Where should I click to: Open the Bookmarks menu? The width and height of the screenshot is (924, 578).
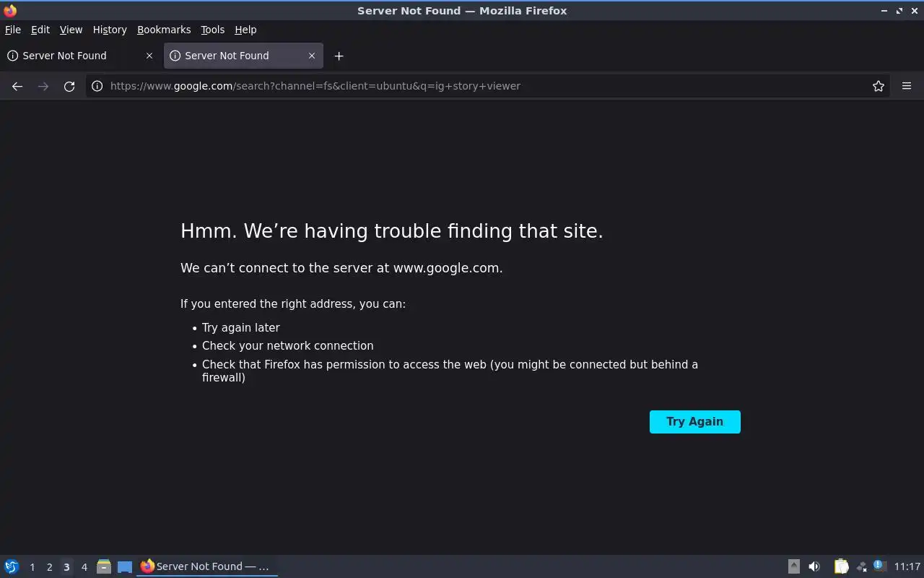[x=164, y=30]
